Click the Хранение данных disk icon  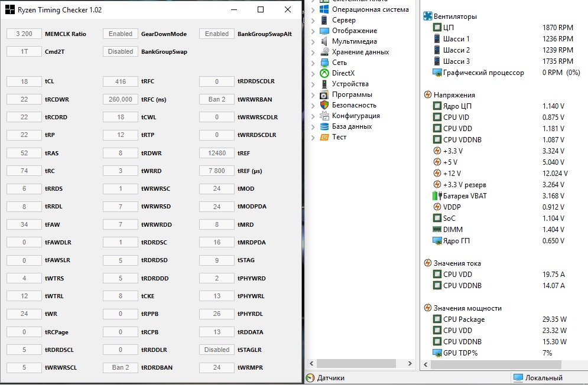(324, 52)
